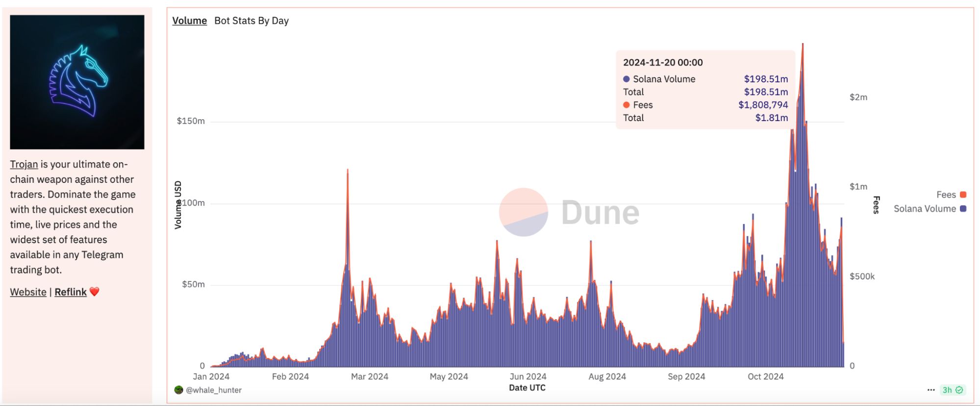The height and width of the screenshot is (406, 980).
Task: Click the green verified checkmark icon
Action: 959,390
